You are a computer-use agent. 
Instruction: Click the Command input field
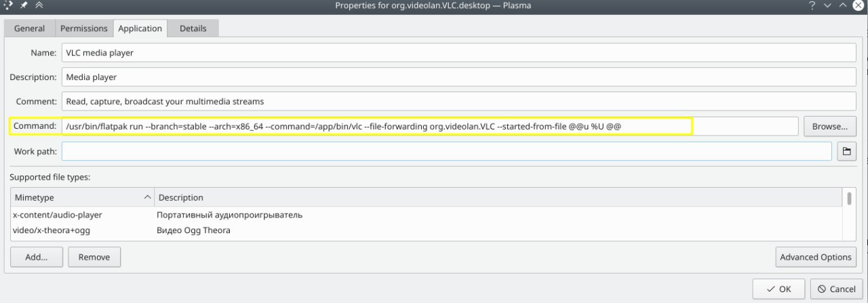tap(430, 126)
